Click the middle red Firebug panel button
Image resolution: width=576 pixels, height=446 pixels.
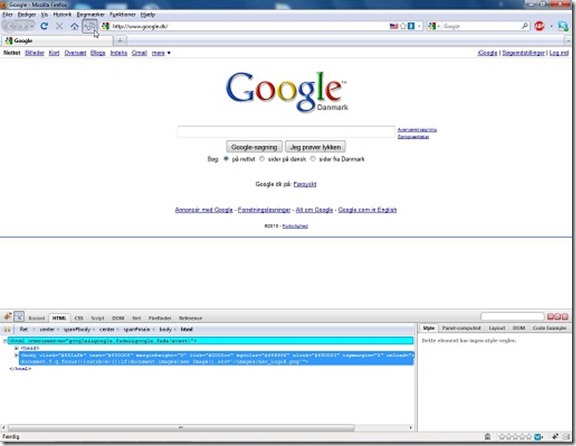pyautogui.click(x=558, y=316)
